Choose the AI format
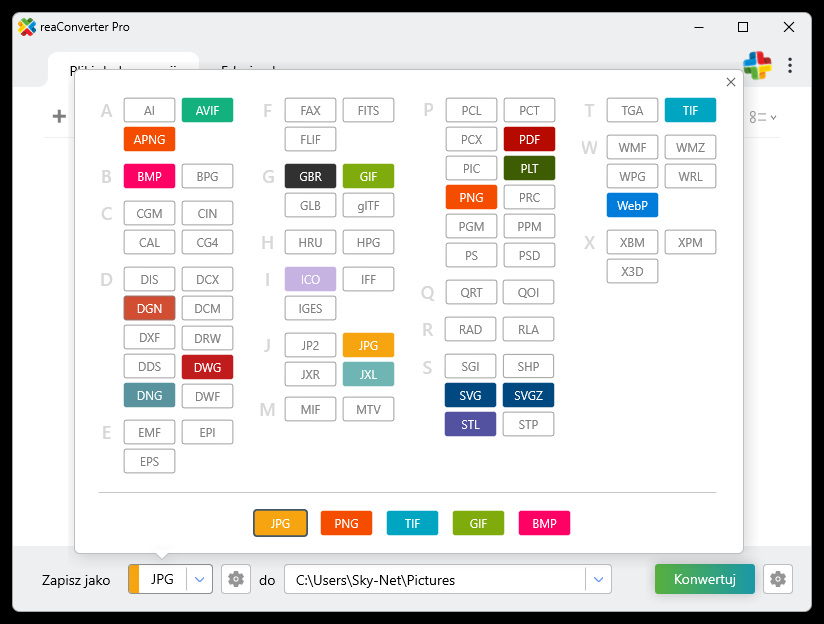This screenshot has height=624, width=824. tap(149, 110)
